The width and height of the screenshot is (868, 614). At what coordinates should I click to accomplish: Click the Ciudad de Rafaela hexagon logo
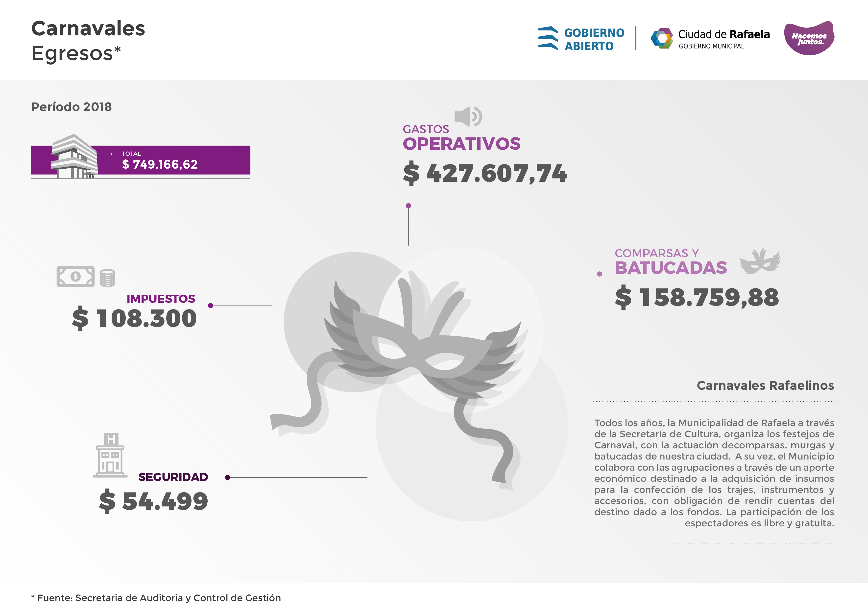(662, 38)
